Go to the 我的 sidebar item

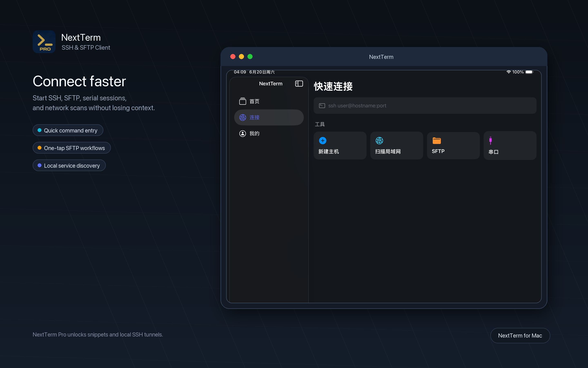[269, 133]
